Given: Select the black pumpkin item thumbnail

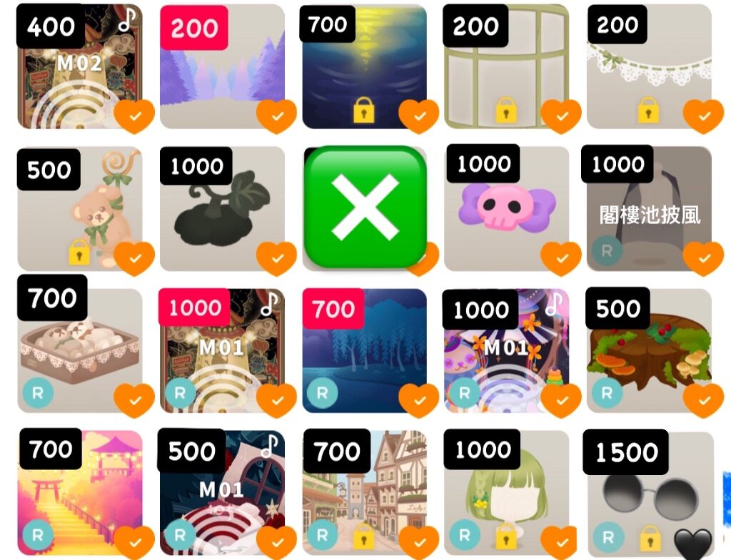Looking at the screenshot, I should 223,209.
